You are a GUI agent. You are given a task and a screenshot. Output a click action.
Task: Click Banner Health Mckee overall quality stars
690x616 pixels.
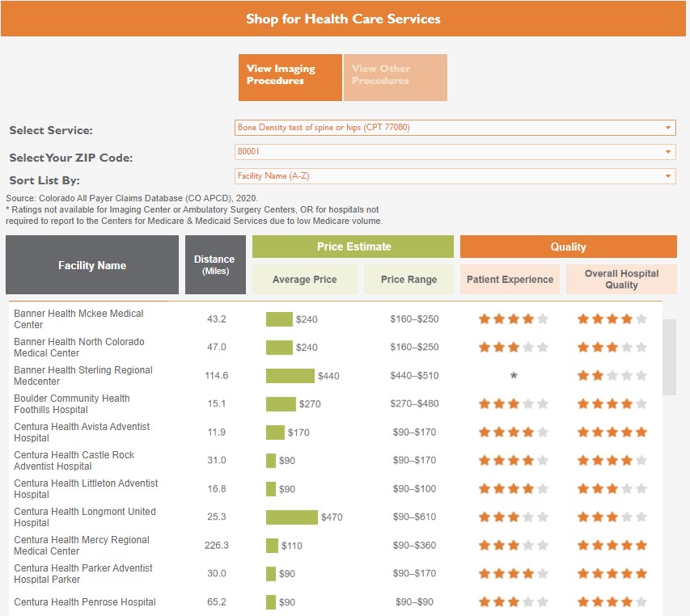click(612, 319)
